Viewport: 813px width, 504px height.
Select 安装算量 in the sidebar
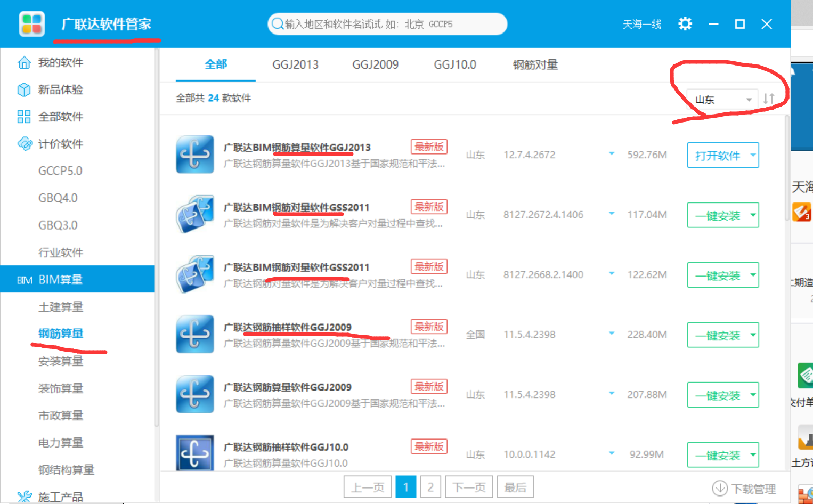(x=61, y=361)
